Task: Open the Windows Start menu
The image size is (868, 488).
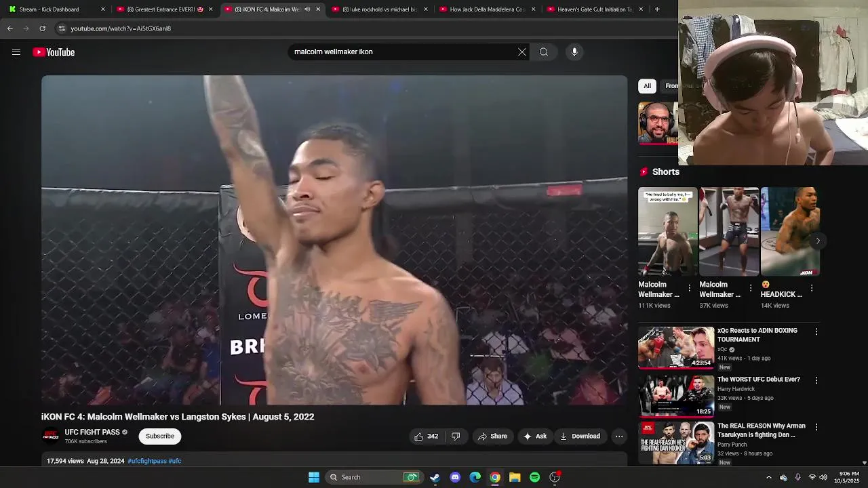Action: [x=314, y=477]
